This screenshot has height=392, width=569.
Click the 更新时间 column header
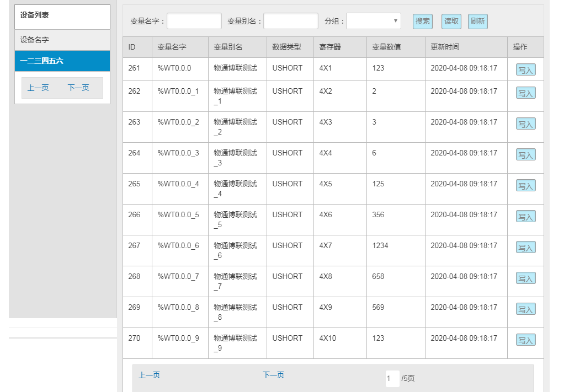click(466, 47)
